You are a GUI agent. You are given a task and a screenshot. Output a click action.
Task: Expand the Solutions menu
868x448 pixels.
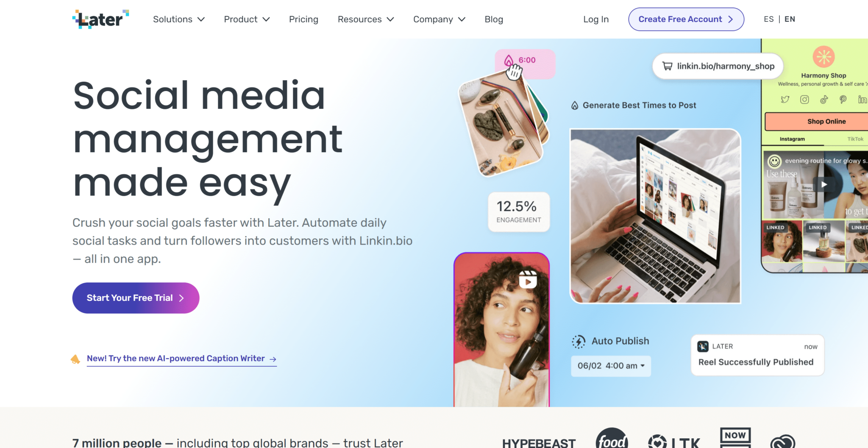(x=179, y=19)
